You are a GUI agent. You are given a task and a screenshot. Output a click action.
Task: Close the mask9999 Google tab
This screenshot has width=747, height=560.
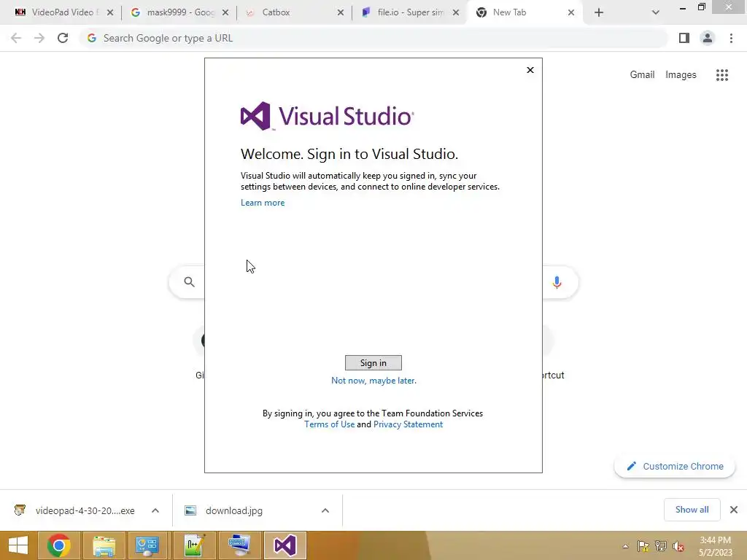click(x=225, y=13)
